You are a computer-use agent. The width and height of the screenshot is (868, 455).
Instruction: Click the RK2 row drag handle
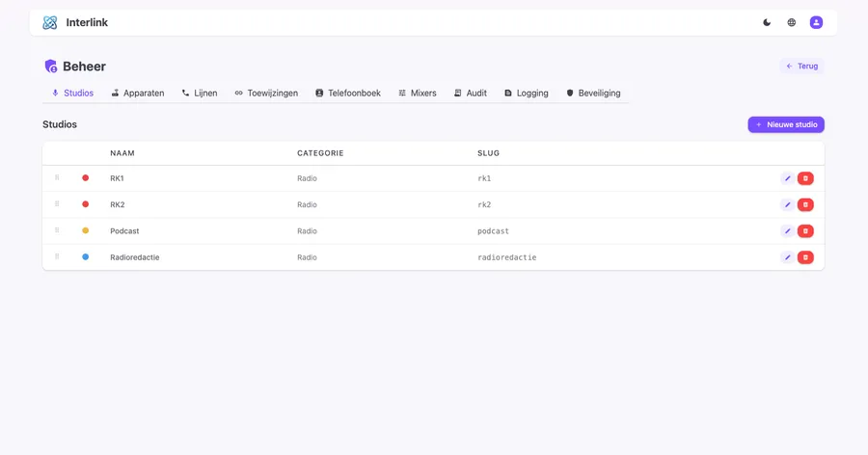(x=57, y=204)
